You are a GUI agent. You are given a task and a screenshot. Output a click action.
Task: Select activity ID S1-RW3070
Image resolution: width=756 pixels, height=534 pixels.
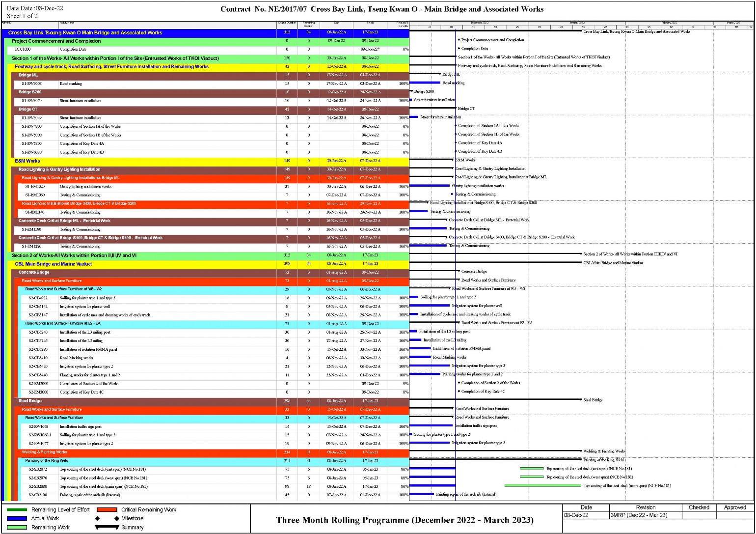pos(31,101)
